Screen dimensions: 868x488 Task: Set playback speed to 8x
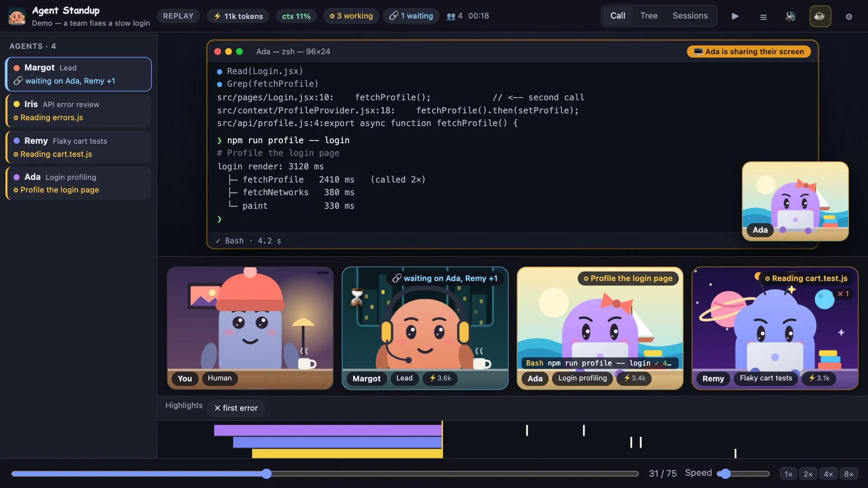point(849,474)
